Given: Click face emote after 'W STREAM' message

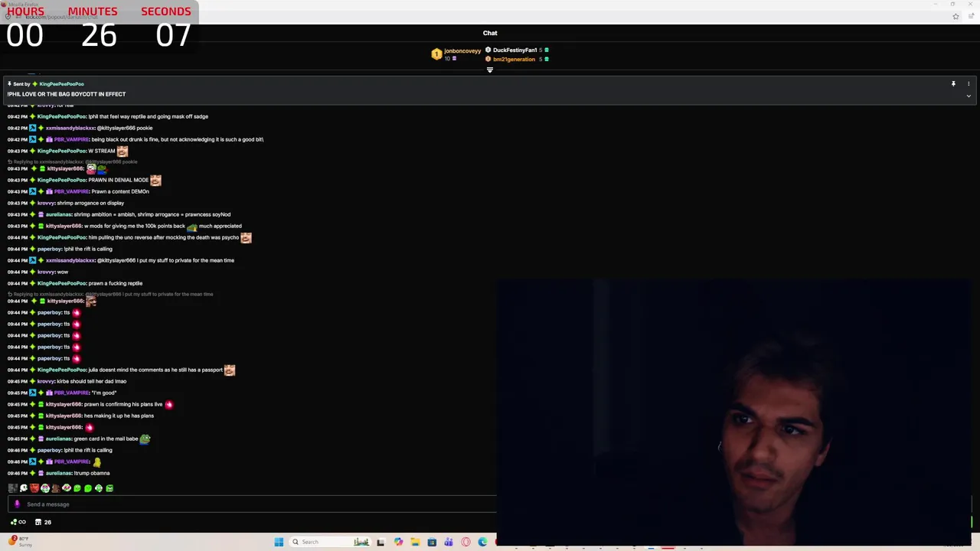Looking at the screenshot, I should click(122, 151).
